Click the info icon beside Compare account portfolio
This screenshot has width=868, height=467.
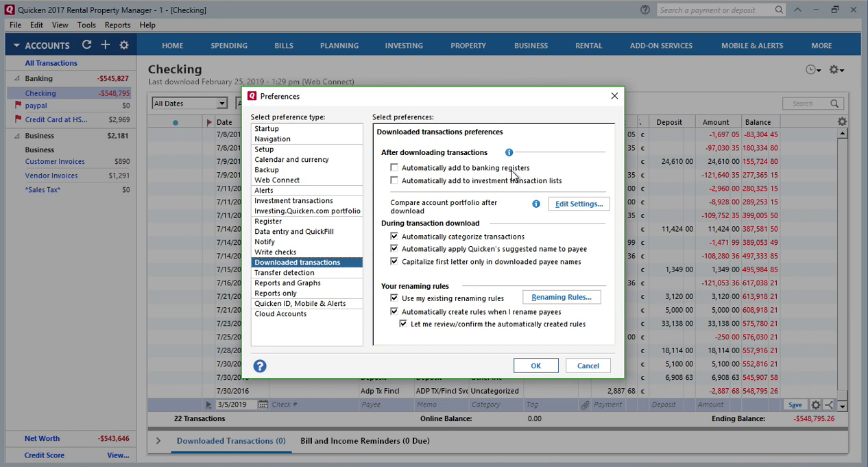pos(536,204)
